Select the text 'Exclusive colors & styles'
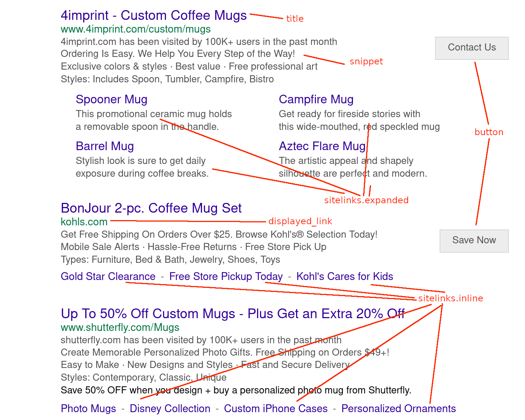 114,67
